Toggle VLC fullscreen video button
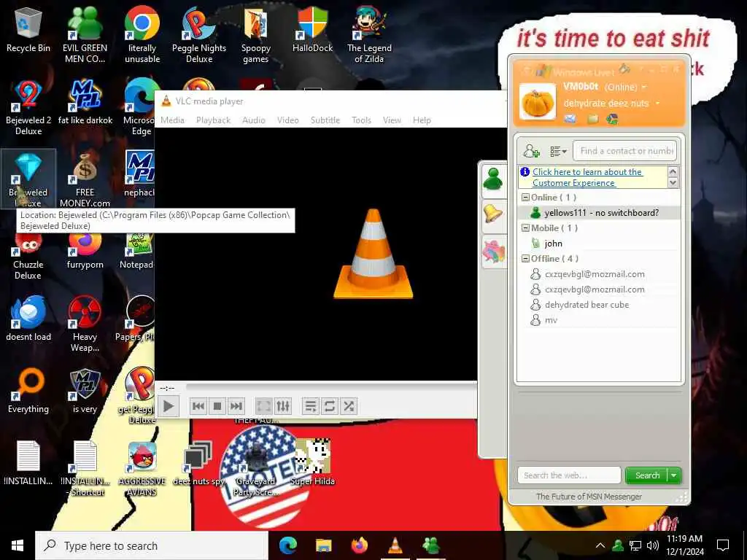 pyautogui.click(x=263, y=406)
